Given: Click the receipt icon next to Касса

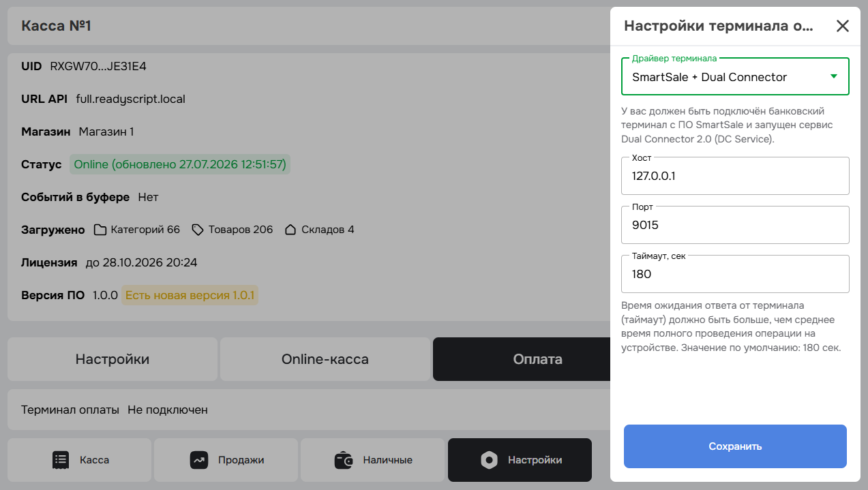Looking at the screenshot, I should (61, 460).
